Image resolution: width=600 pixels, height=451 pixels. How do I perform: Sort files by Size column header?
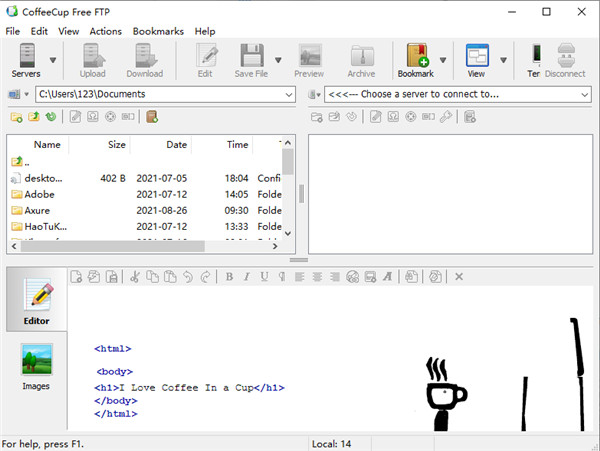99,145
